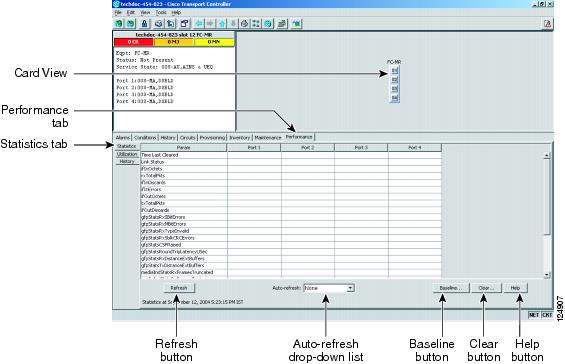Select the 'Link Status' row
The height and width of the screenshot is (364, 565).
(x=291, y=162)
